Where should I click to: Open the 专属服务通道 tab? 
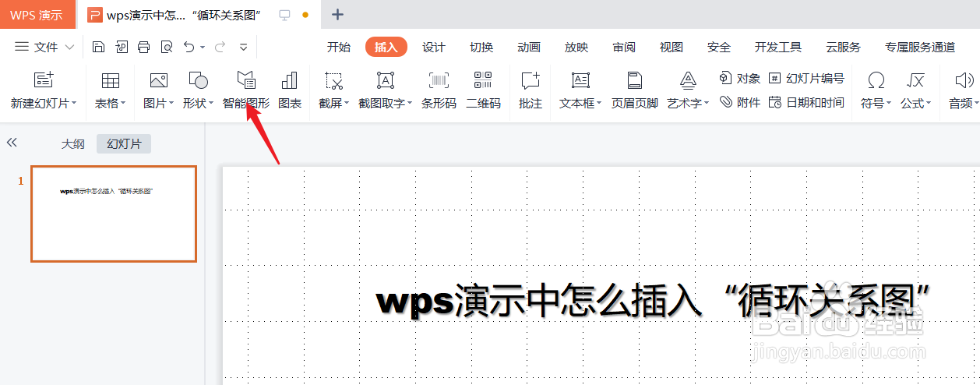point(920,48)
